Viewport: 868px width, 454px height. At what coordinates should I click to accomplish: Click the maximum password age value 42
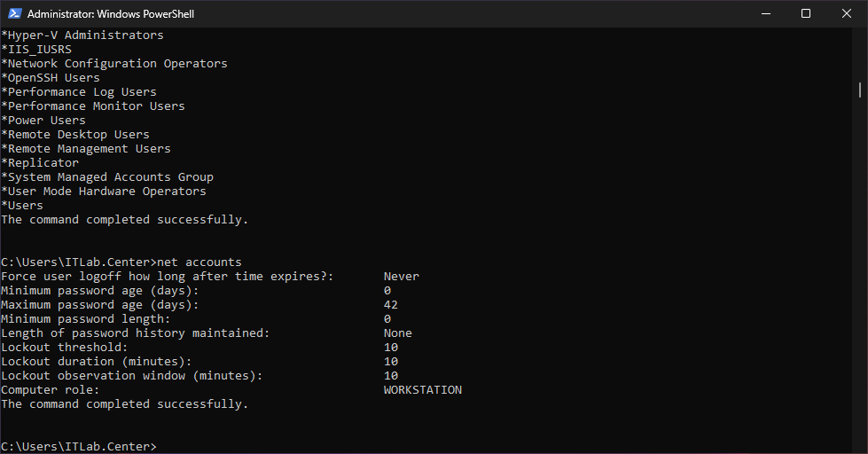coord(390,305)
